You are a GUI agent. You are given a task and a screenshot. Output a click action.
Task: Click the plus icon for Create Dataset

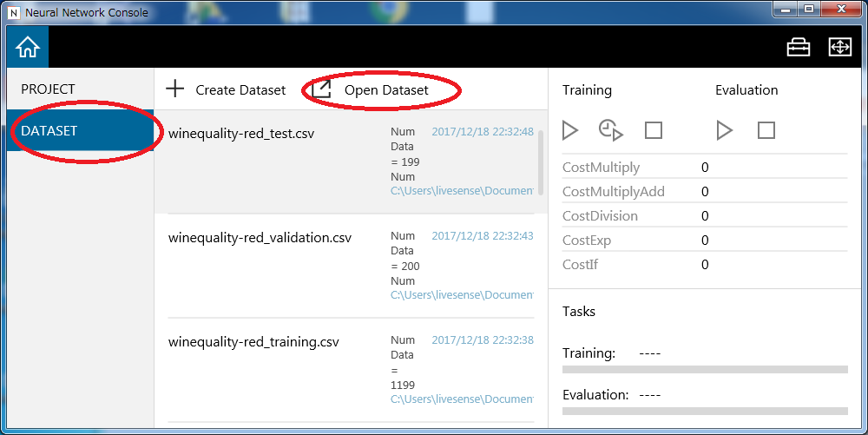coord(175,89)
